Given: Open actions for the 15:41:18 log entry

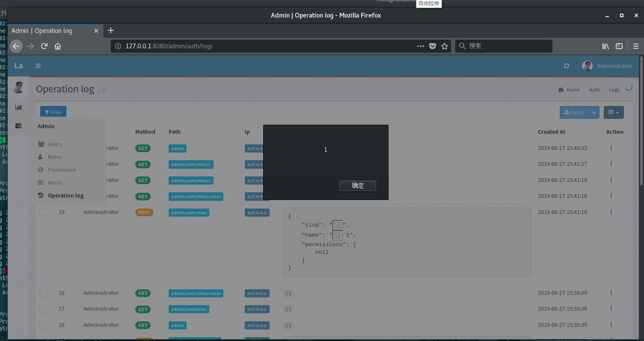Looking at the screenshot, I should click(611, 196).
